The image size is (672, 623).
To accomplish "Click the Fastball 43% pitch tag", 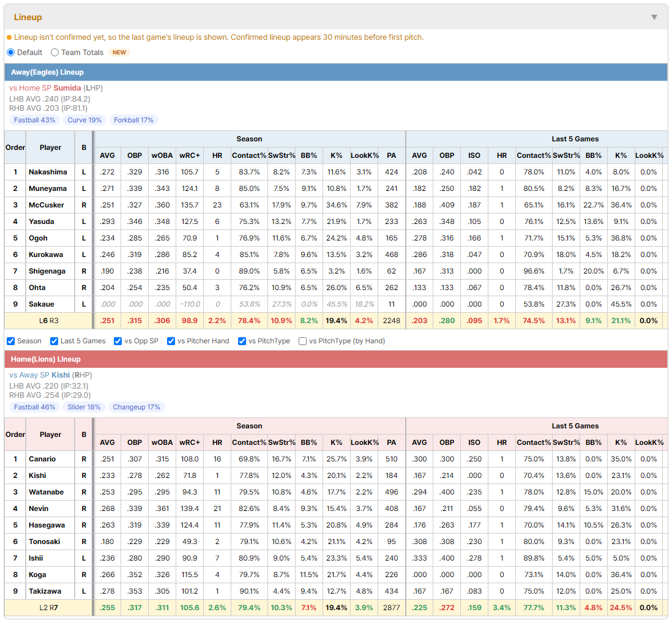I will click(34, 120).
